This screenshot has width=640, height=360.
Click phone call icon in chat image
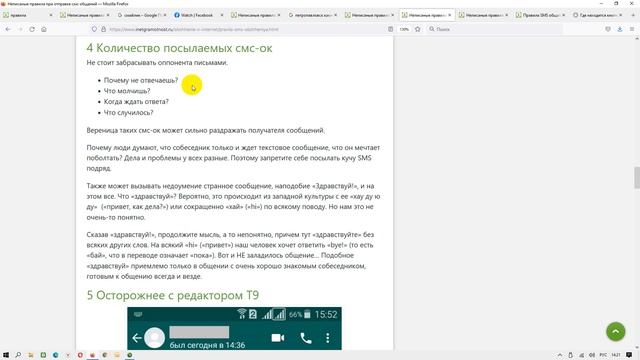point(306,338)
